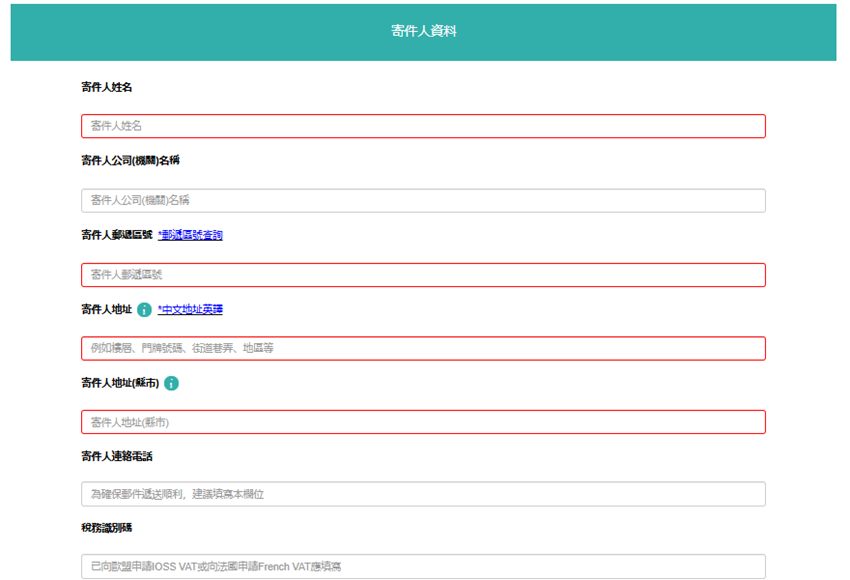Click the info icon beside 寄件人地址 label
This screenshot has height=580, width=850.
(144, 310)
